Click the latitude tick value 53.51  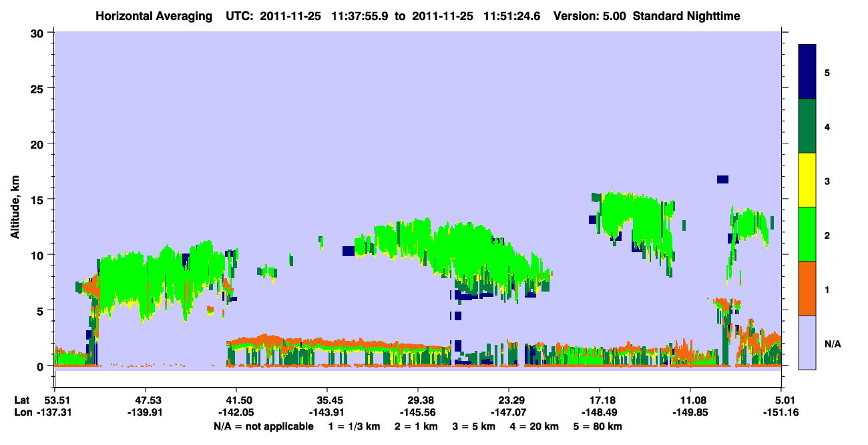[x=55, y=400]
